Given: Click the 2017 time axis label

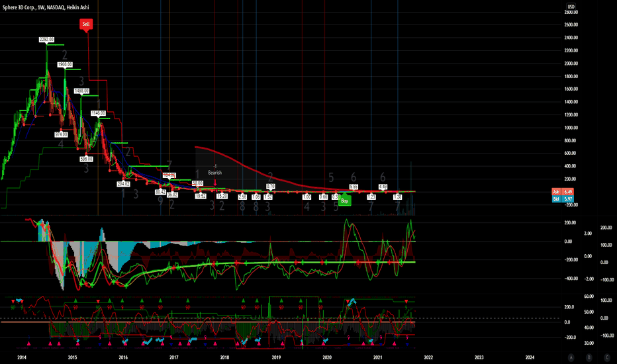Looking at the screenshot, I should tap(174, 357).
